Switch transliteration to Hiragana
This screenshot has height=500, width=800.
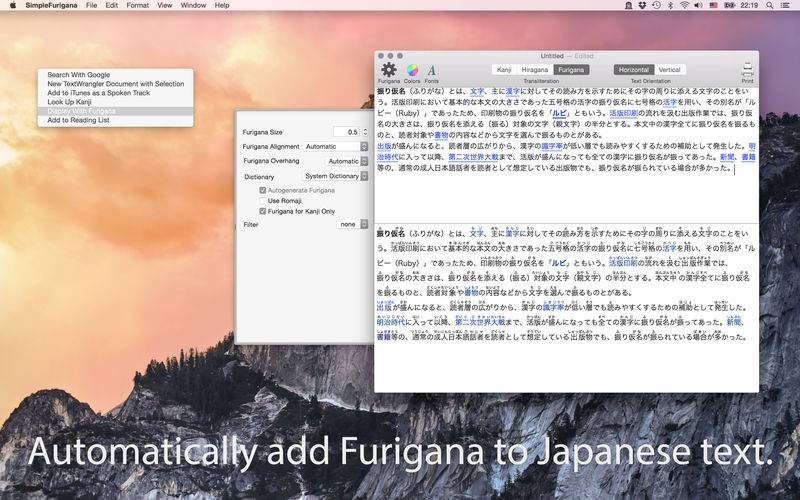(x=533, y=70)
